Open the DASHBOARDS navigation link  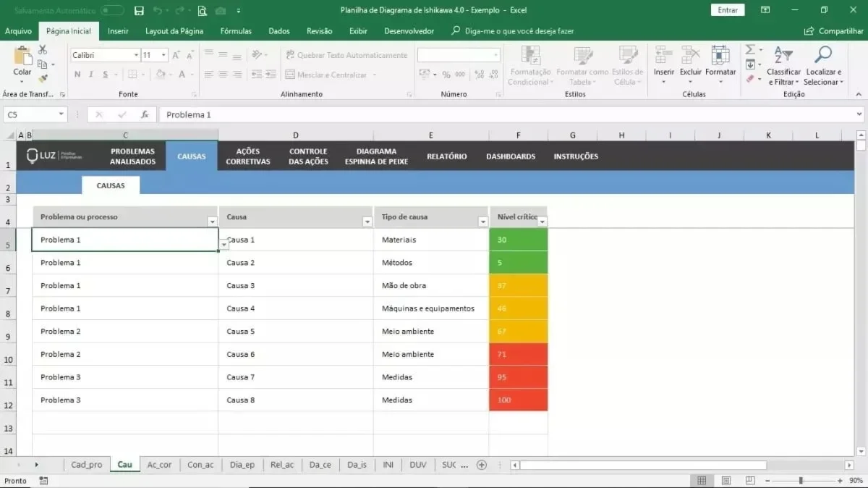point(511,156)
